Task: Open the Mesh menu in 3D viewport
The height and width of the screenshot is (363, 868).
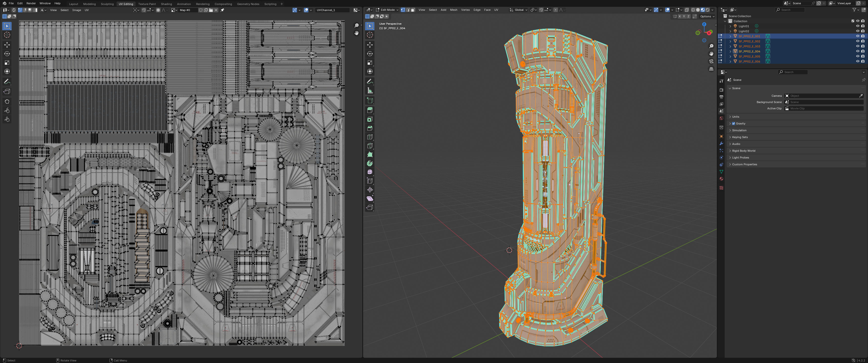Action: (x=453, y=10)
